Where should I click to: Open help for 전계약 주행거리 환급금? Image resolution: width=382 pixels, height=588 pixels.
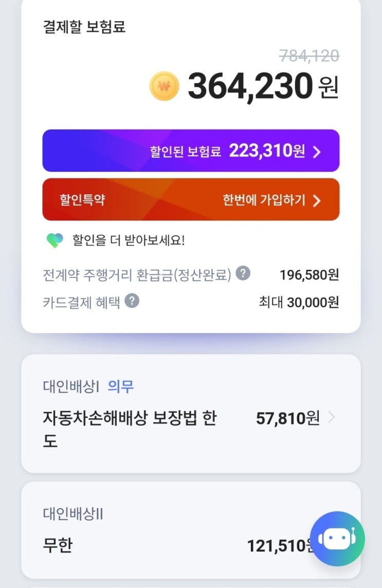pyautogui.click(x=243, y=273)
